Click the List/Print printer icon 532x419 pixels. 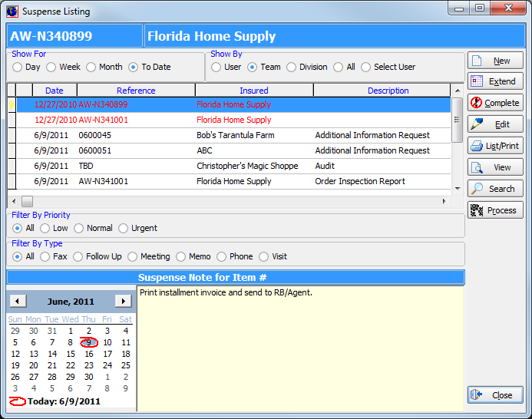point(477,146)
